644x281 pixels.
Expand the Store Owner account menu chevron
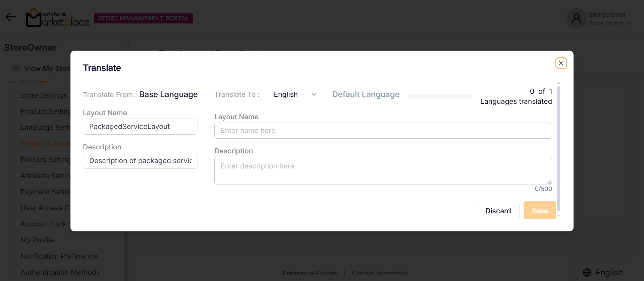[629, 23]
